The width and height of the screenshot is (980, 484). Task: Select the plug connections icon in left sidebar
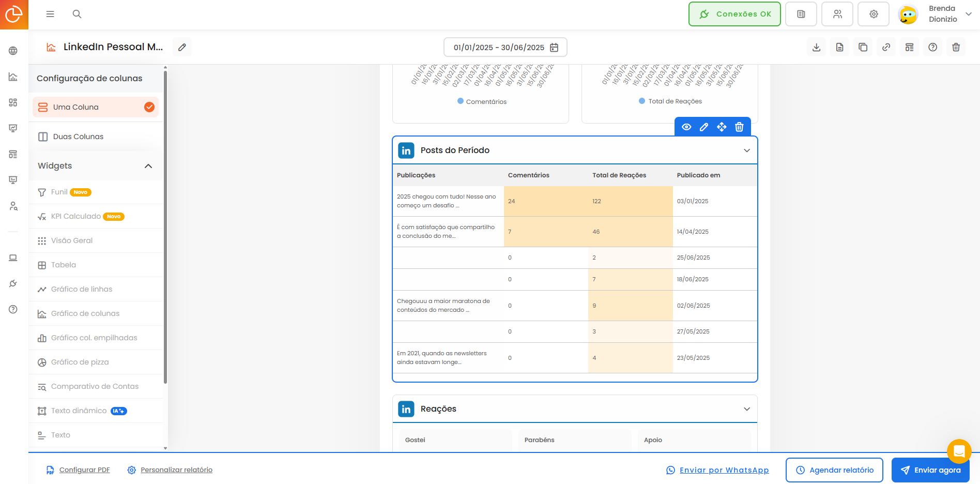point(13,283)
